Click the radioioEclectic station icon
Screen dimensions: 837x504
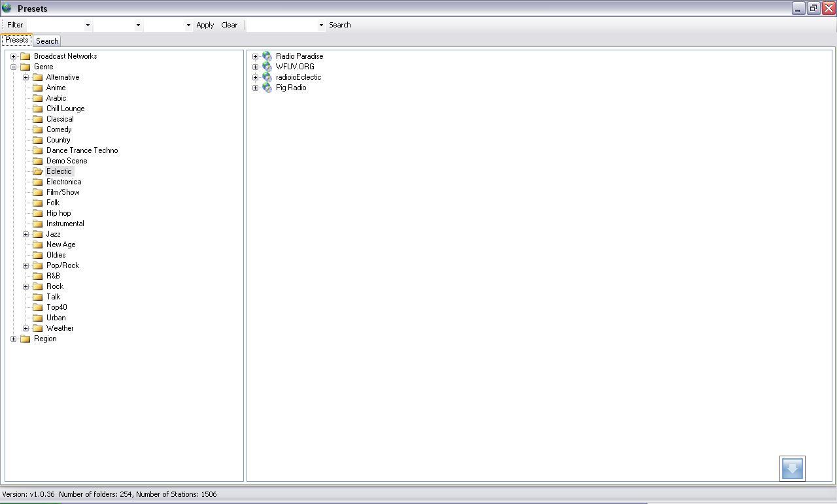[x=267, y=77]
